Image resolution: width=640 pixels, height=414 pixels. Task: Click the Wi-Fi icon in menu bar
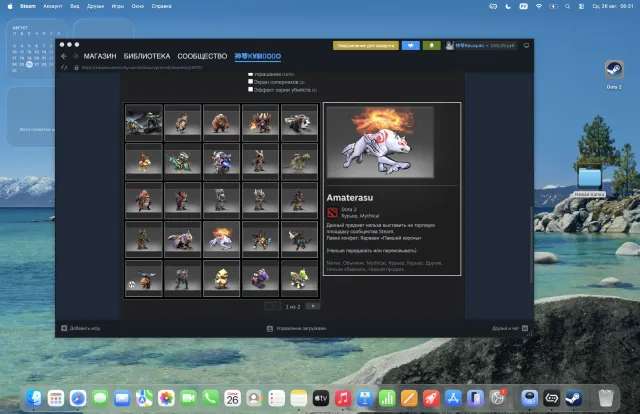(x=539, y=6)
